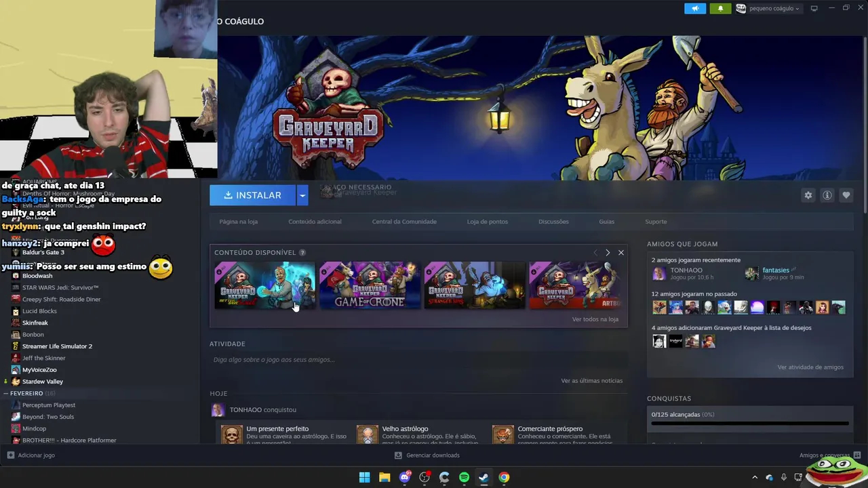Select the Better Save Soul DLC thumbnail
868x488 pixels.
pos(265,285)
